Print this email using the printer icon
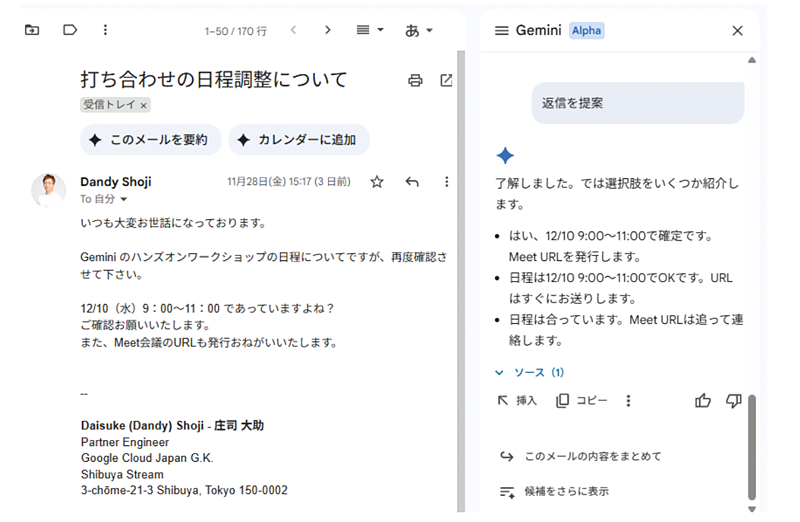The height and width of the screenshot is (522, 800). [x=415, y=81]
